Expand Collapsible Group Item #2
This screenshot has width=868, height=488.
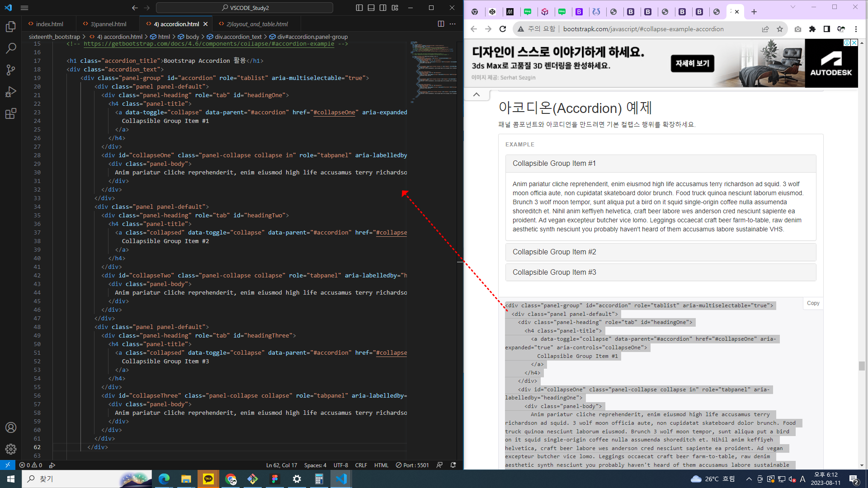click(x=554, y=252)
